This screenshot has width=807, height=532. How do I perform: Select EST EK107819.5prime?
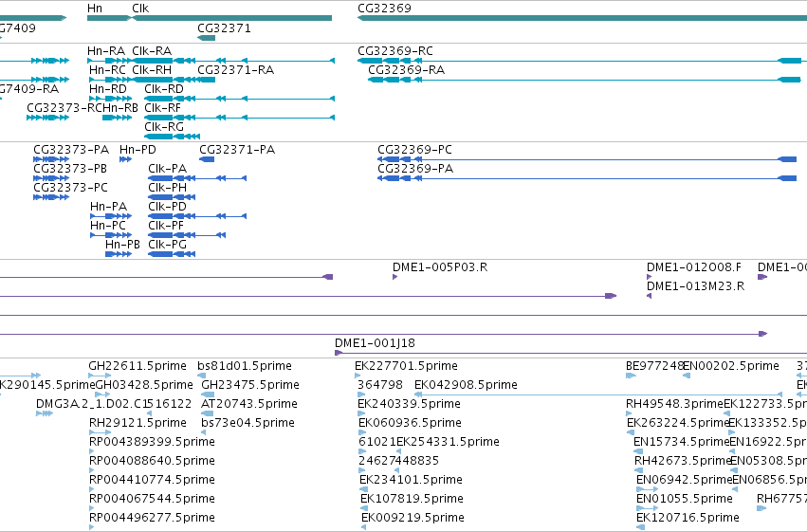pos(413,499)
